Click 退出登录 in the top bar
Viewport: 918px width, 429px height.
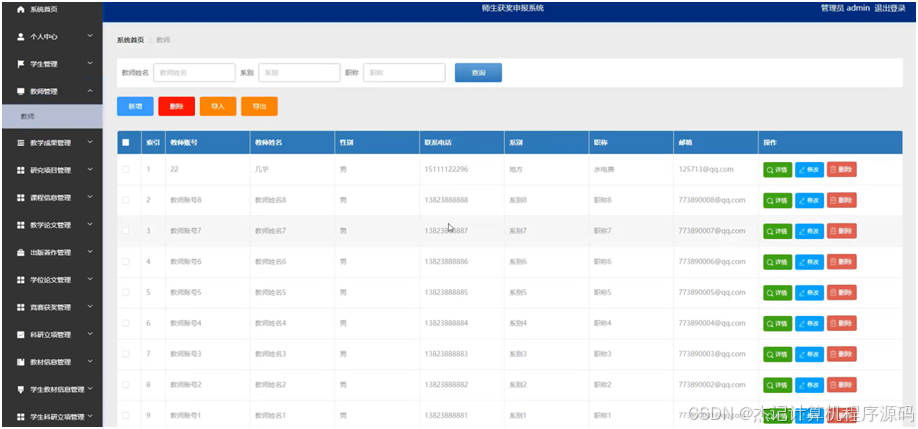pyautogui.click(x=890, y=9)
